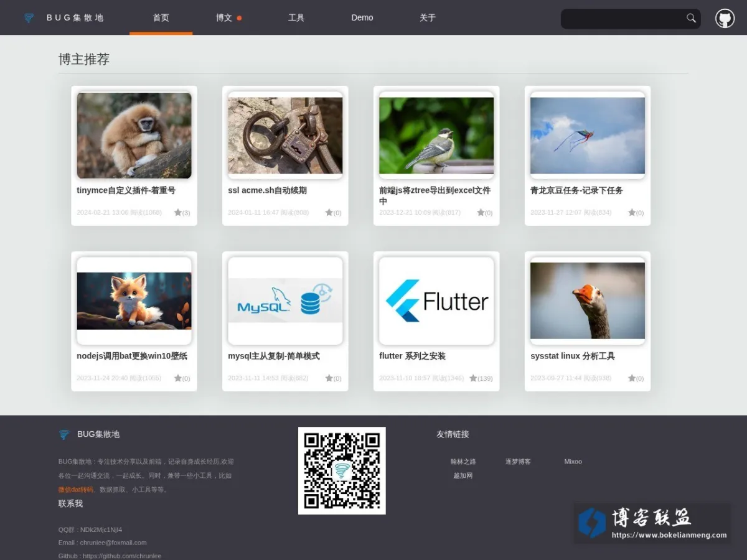Click the 联系我 footer heading
Screen dimensions: 747x560
(x=70, y=503)
